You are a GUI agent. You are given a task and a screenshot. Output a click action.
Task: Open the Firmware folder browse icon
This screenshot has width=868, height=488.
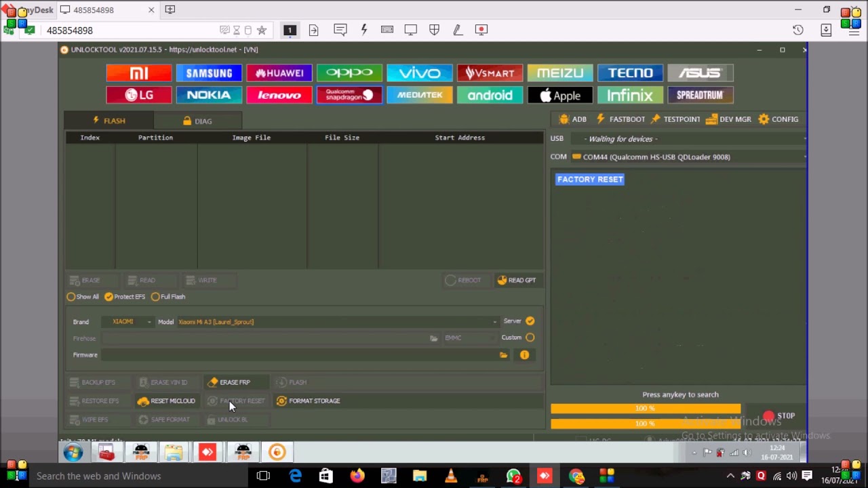pyautogui.click(x=503, y=355)
